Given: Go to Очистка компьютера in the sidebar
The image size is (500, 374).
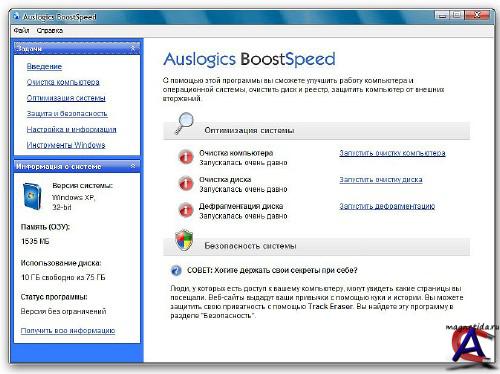Looking at the screenshot, I should coord(63,82).
